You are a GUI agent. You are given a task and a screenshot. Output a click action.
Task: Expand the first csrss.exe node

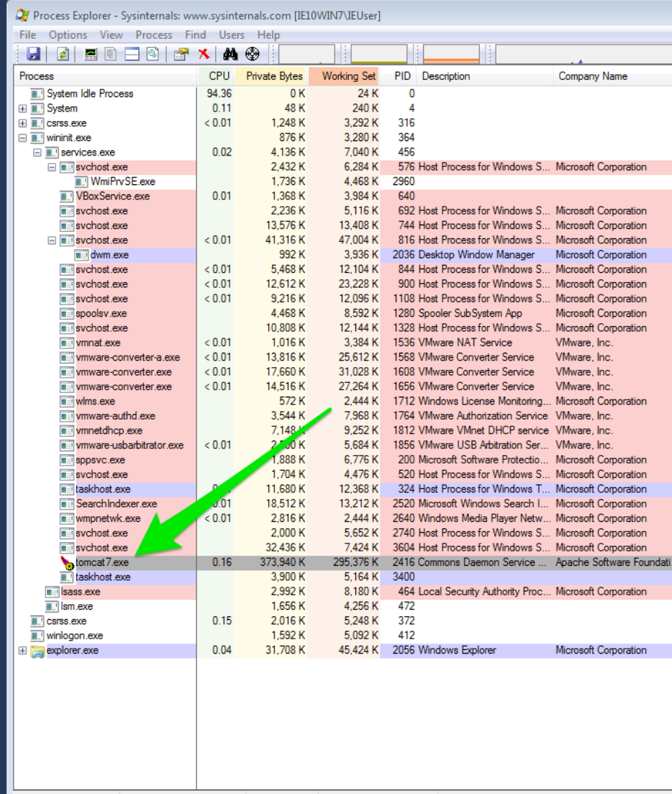coord(22,123)
